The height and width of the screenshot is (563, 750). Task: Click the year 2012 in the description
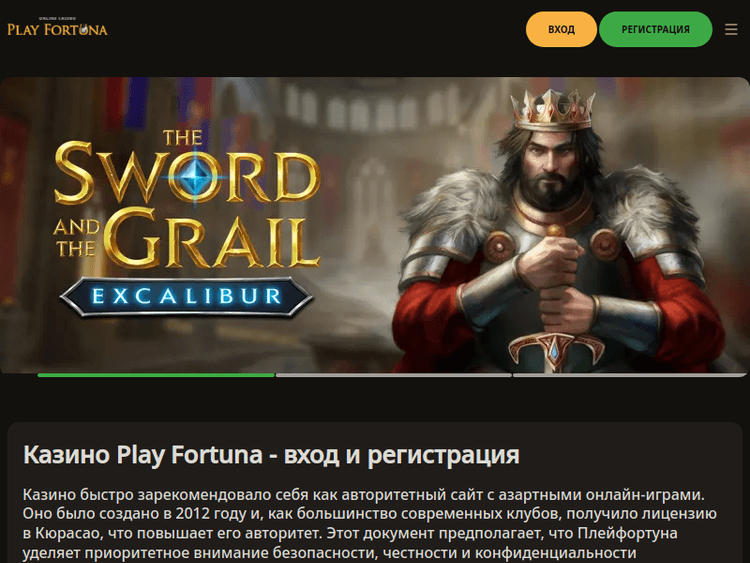click(x=192, y=513)
